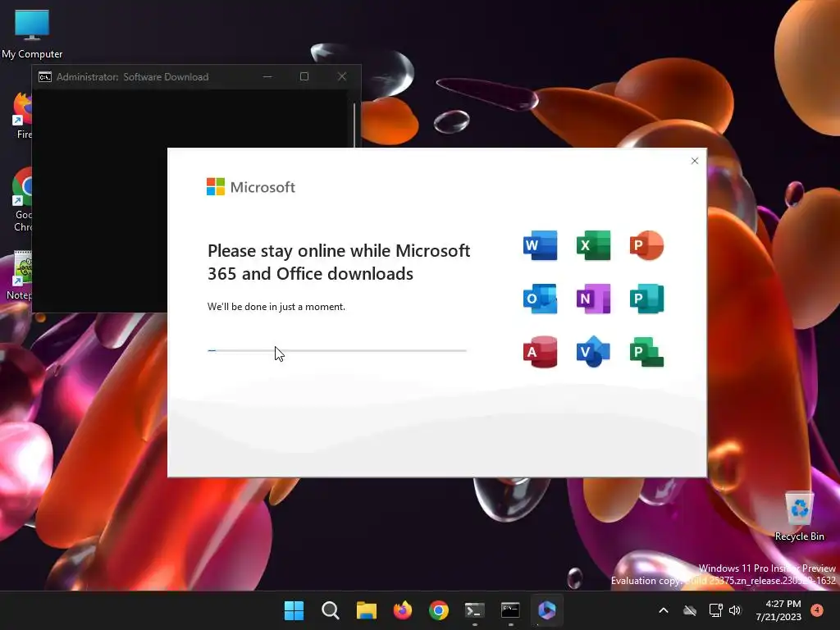This screenshot has height=630, width=840.
Task: Switch to the Command Prompt taskbar app
Action: tap(510, 610)
